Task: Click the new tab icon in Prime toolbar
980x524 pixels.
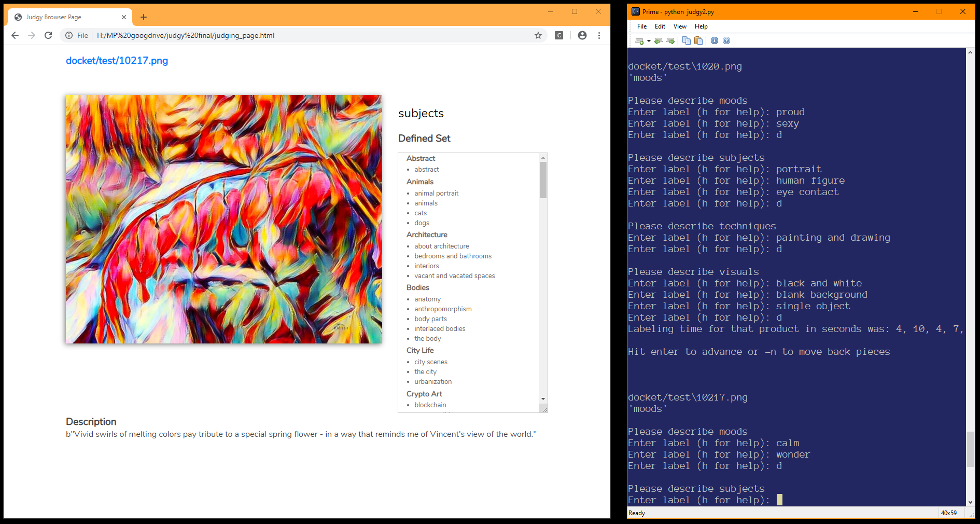Action: [x=639, y=41]
